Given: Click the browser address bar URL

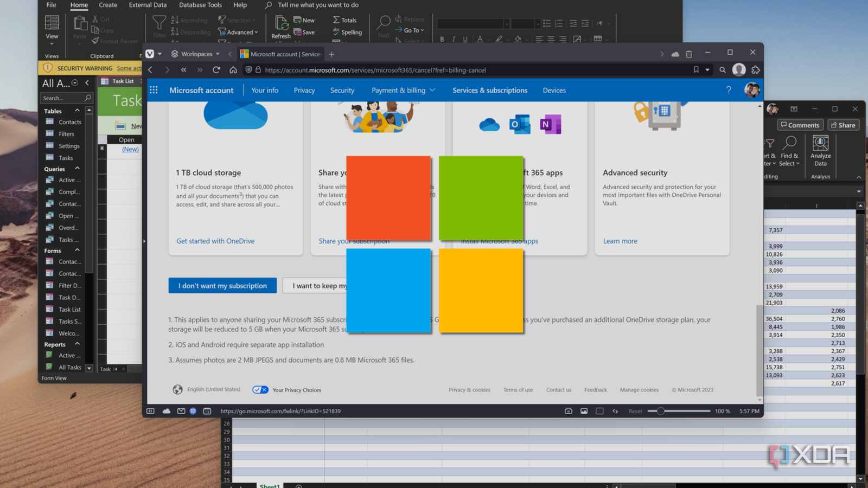Looking at the screenshot, I should point(375,70).
